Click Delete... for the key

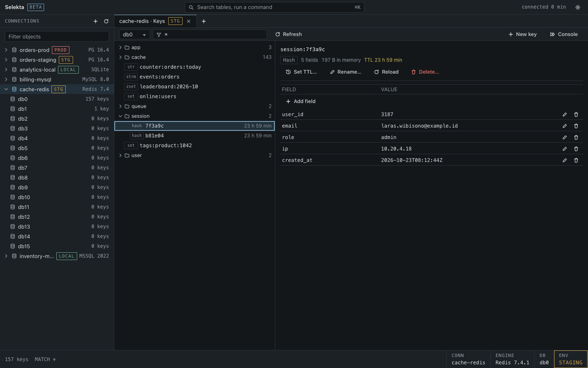425,72
